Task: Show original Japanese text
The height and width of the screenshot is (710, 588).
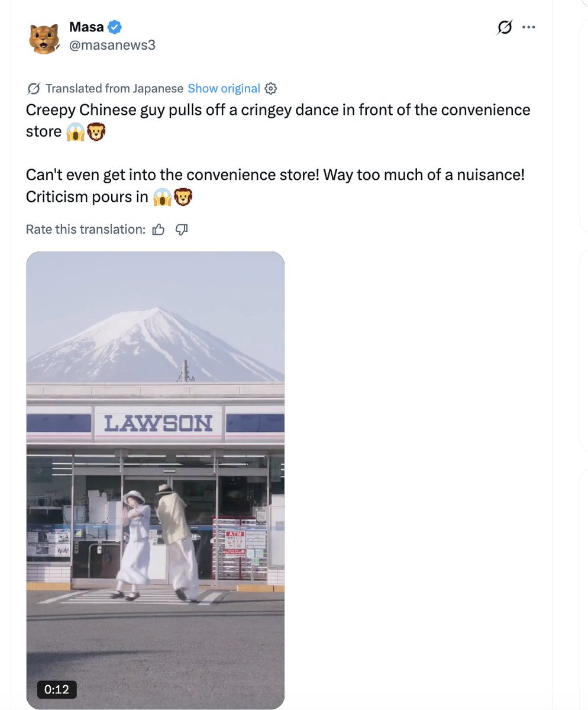Action: (x=224, y=89)
